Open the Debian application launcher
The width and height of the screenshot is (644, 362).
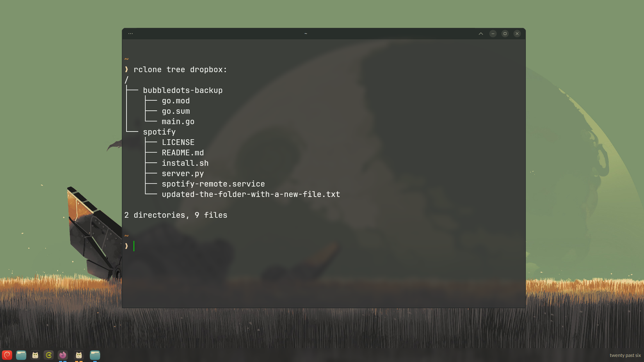pos(7,355)
